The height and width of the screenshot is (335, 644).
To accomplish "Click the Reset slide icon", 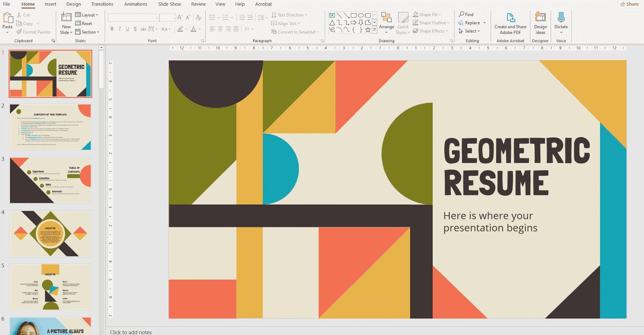I will [84, 23].
